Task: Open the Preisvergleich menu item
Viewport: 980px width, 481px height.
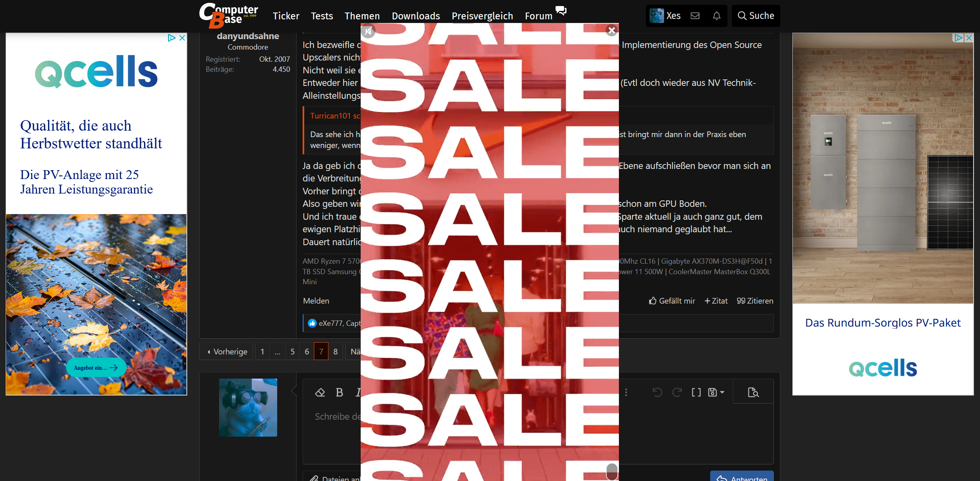Action: [x=482, y=16]
